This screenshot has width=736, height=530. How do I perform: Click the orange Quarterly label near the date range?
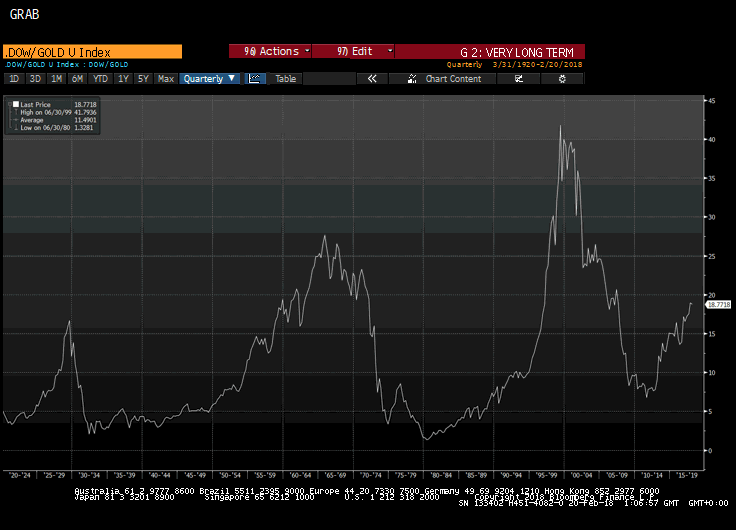click(464, 65)
